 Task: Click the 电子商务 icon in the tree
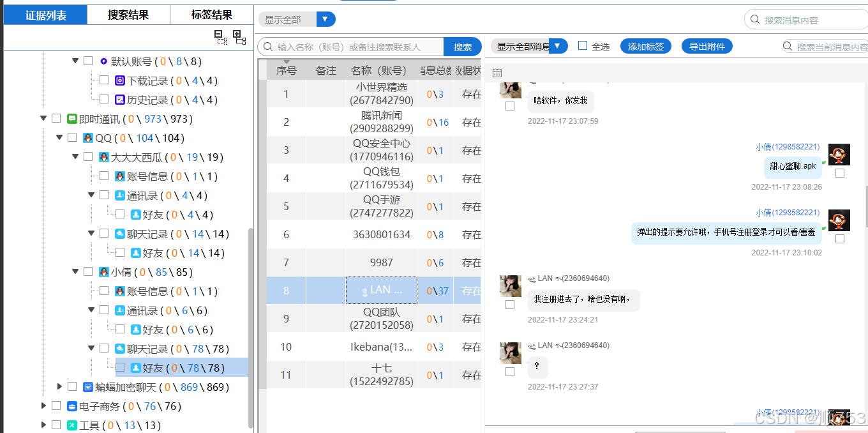coord(71,406)
